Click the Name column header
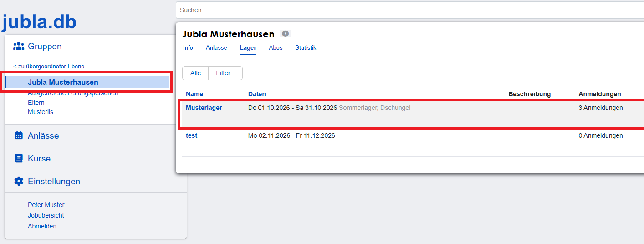Image resolution: width=644 pixels, height=244 pixels. point(194,94)
